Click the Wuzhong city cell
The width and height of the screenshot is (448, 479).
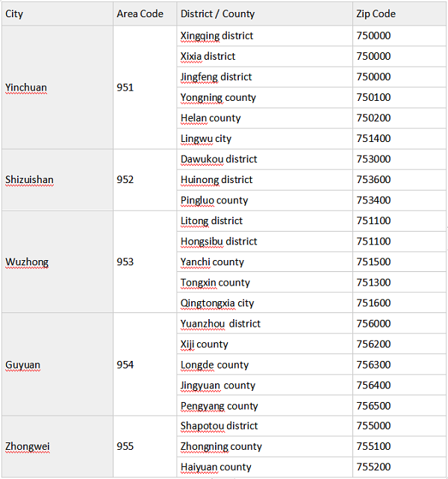point(27,262)
